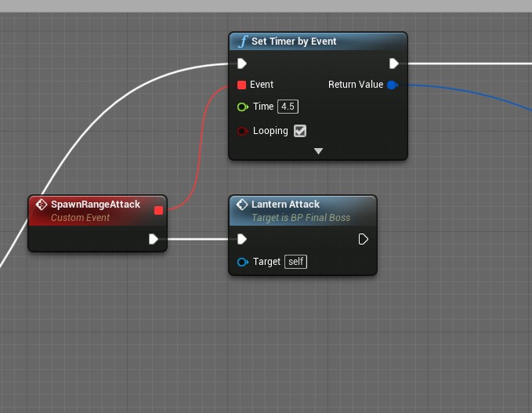Click the Lantern Attack node icon
Image resolution: width=532 pixels, height=413 pixels.
(242, 205)
